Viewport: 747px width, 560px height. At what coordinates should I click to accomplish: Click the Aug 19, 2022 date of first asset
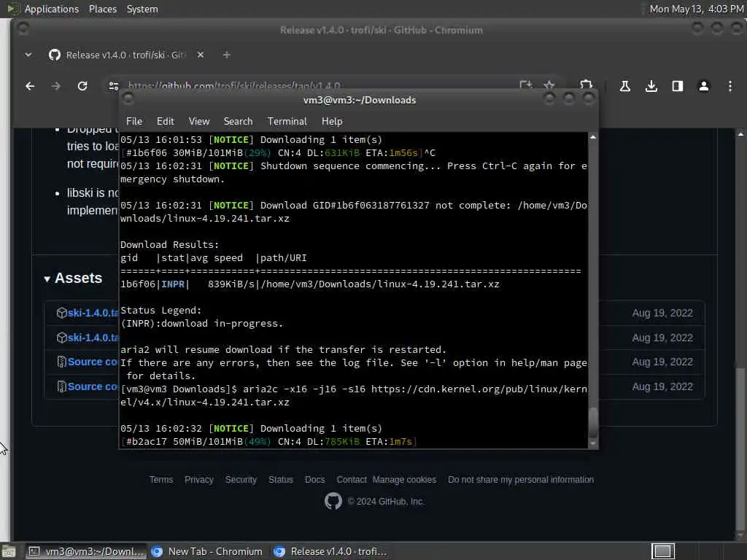coord(662,313)
